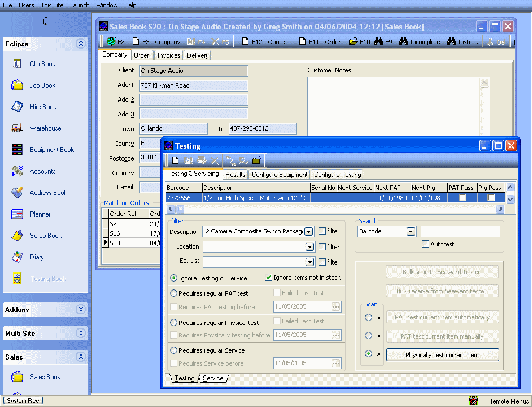The width and height of the screenshot is (532, 407).
Task: Click Physically test current item button
Action: point(442,355)
